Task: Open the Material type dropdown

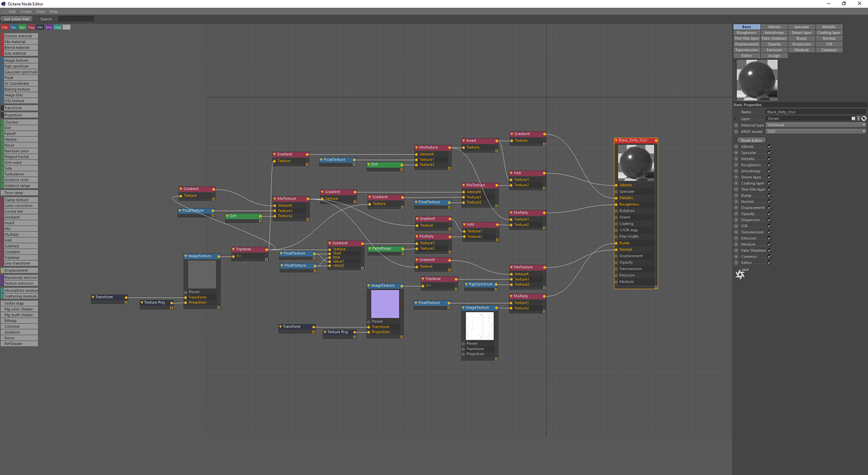Action: [x=816, y=125]
